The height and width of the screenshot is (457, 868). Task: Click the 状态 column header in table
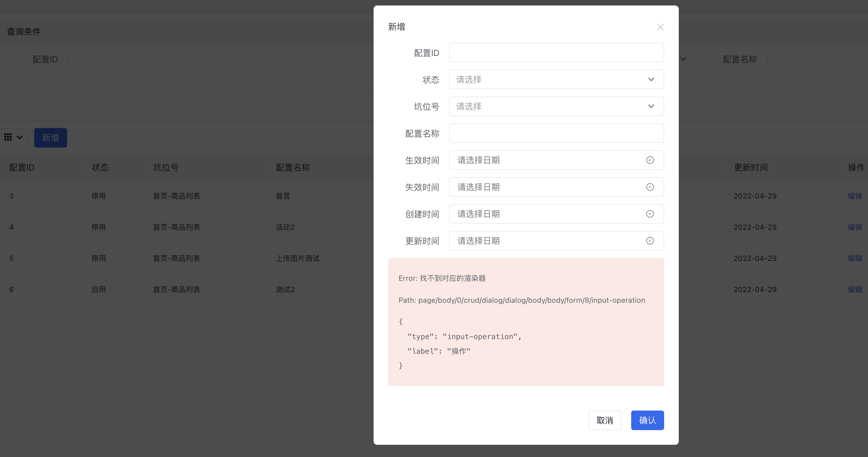click(x=100, y=168)
